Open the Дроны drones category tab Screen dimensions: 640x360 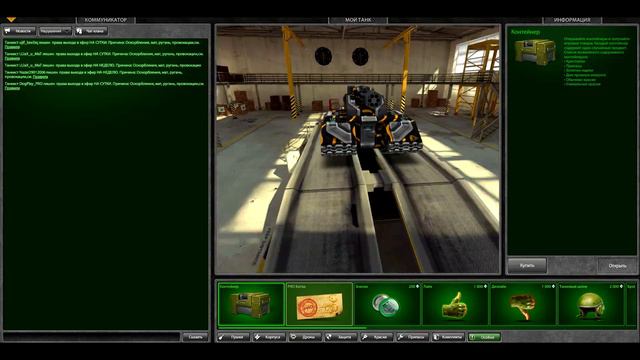[x=304, y=337]
